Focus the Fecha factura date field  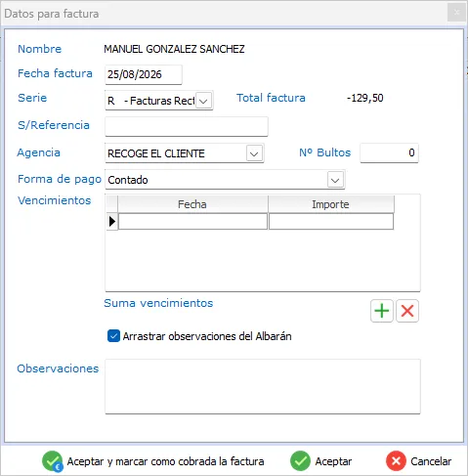point(144,74)
